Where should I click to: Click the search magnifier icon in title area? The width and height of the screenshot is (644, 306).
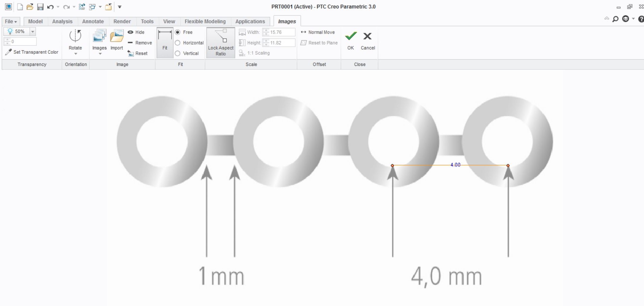pyautogui.click(x=616, y=19)
